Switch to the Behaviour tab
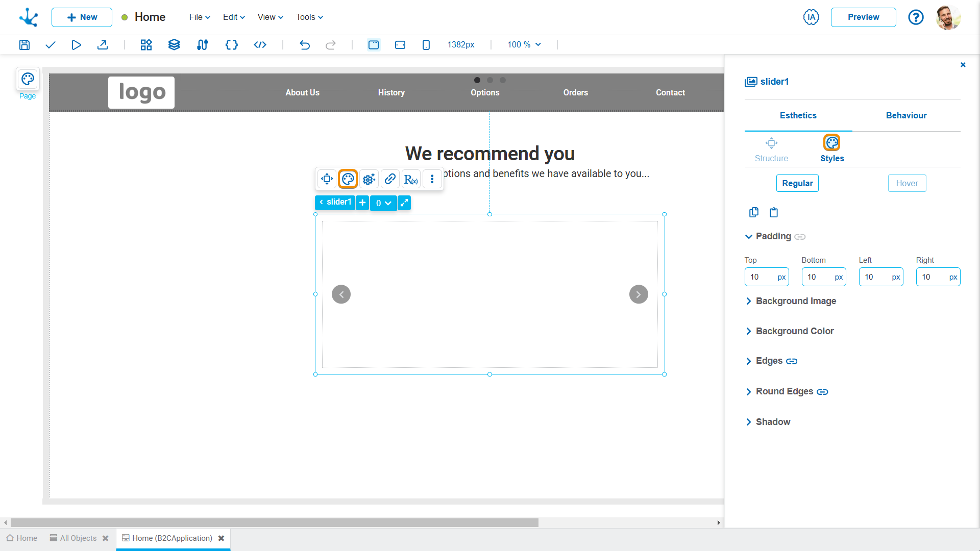The image size is (980, 551). tap(906, 116)
